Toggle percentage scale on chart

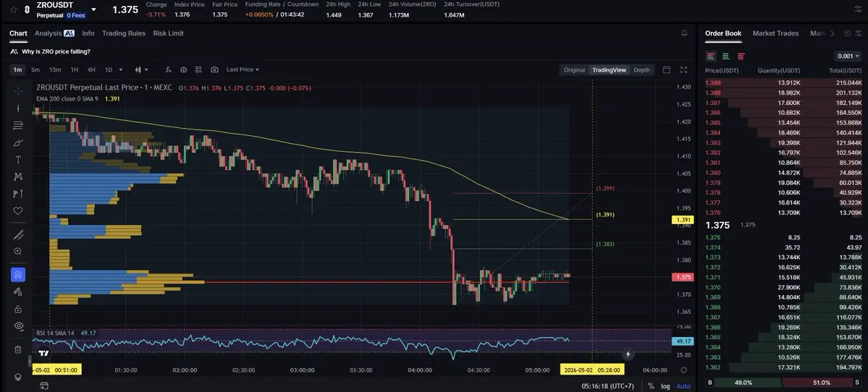click(x=651, y=386)
